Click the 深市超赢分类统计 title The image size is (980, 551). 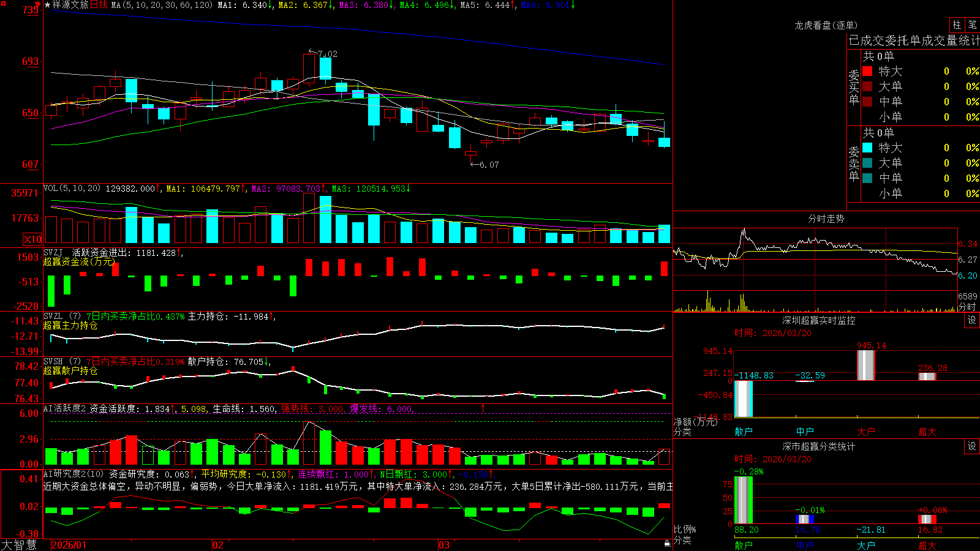click(819, 446)
